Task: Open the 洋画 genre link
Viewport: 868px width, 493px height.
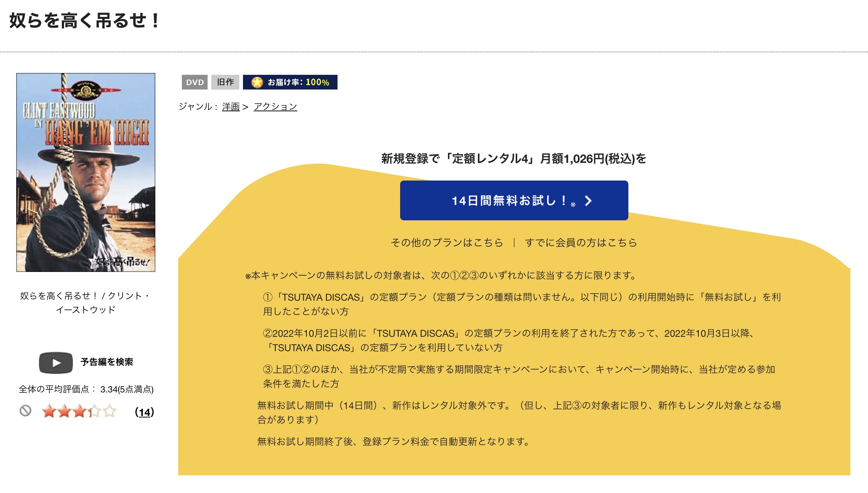Action: 231,107
